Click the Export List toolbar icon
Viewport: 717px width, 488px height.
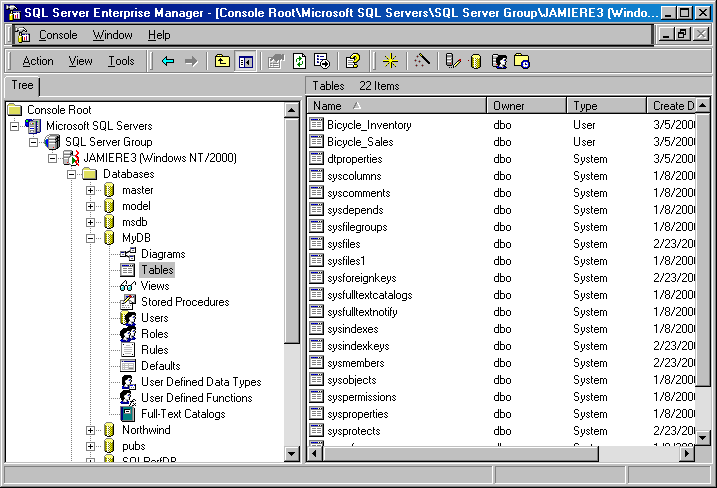point(322,61)
